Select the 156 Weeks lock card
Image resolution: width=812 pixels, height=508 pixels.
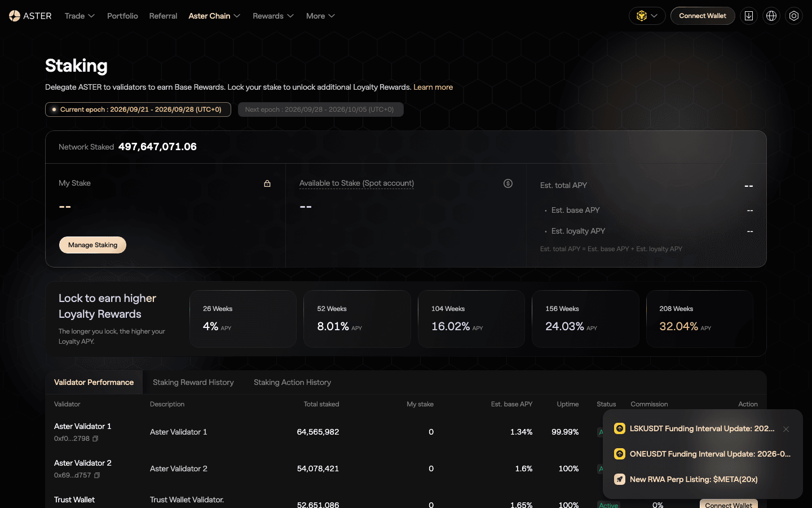point(585,319)
